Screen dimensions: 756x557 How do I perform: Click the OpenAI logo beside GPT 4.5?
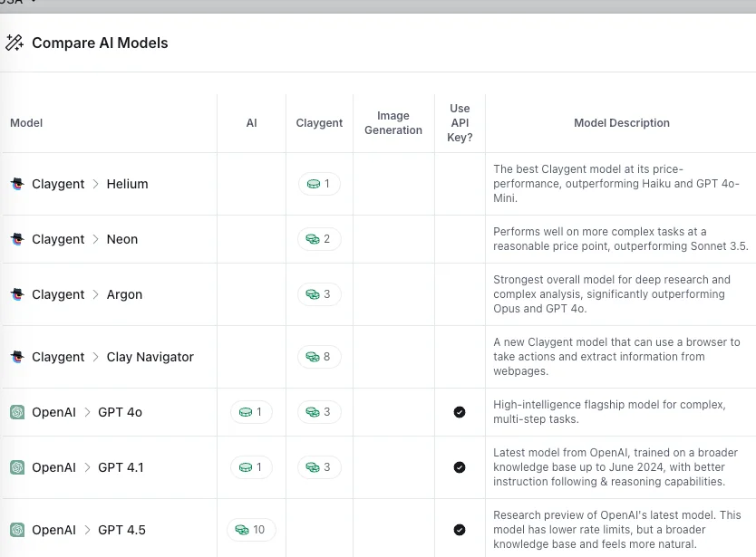17,530
